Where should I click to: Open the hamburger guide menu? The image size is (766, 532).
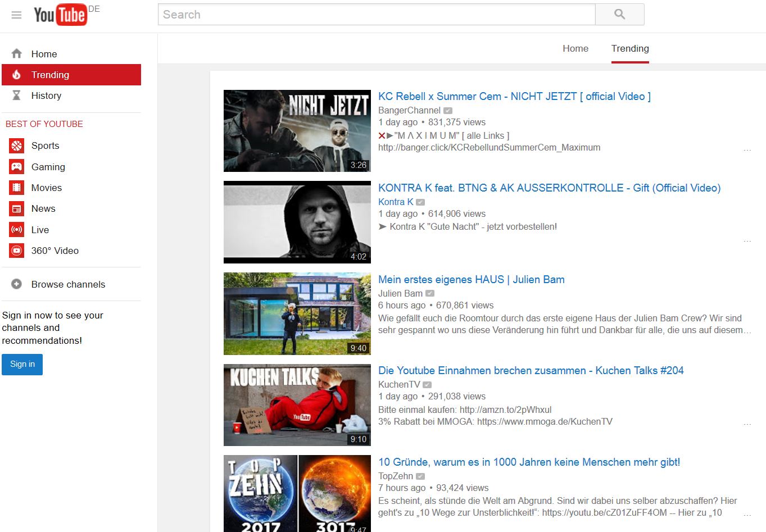[x=16, y=15]
